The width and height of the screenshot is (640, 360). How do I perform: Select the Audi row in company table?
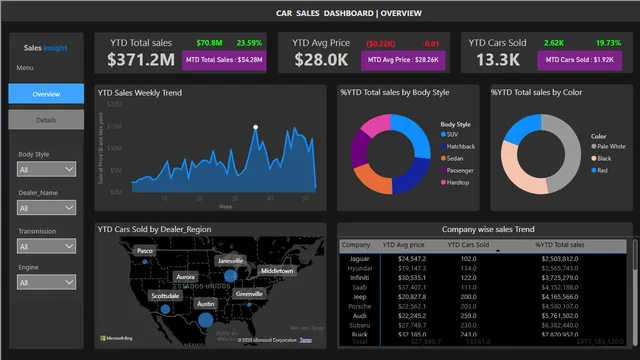pyautogui.click(x=483, y=316)
